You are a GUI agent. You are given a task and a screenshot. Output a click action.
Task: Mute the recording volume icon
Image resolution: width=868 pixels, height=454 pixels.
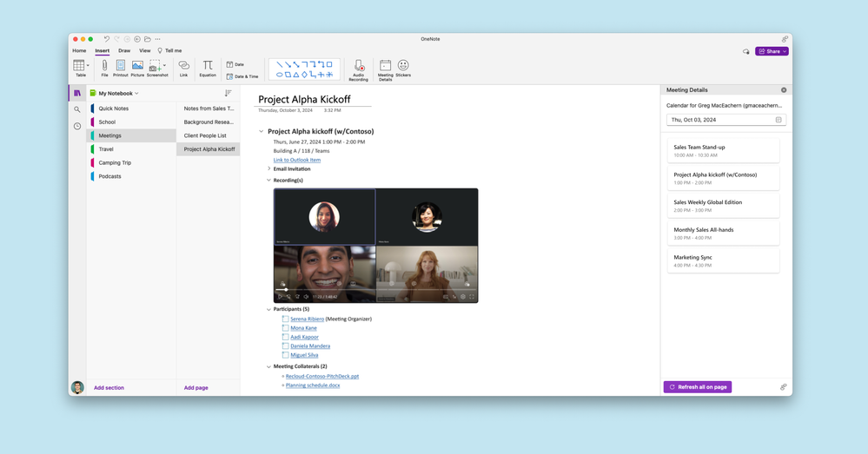point(306,297)
